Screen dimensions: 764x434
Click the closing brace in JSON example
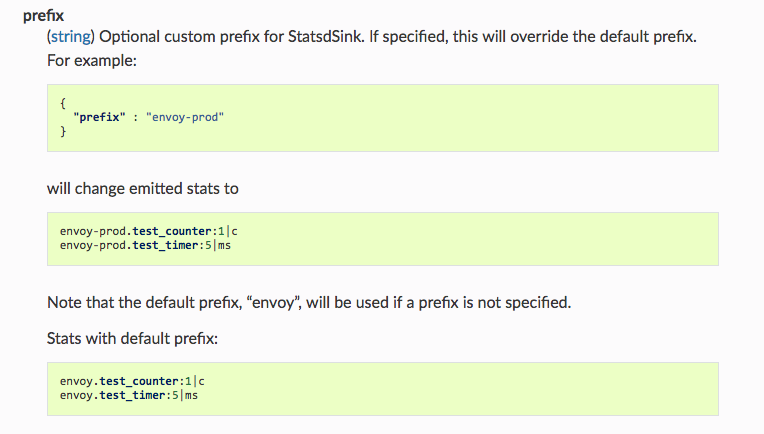63,132
